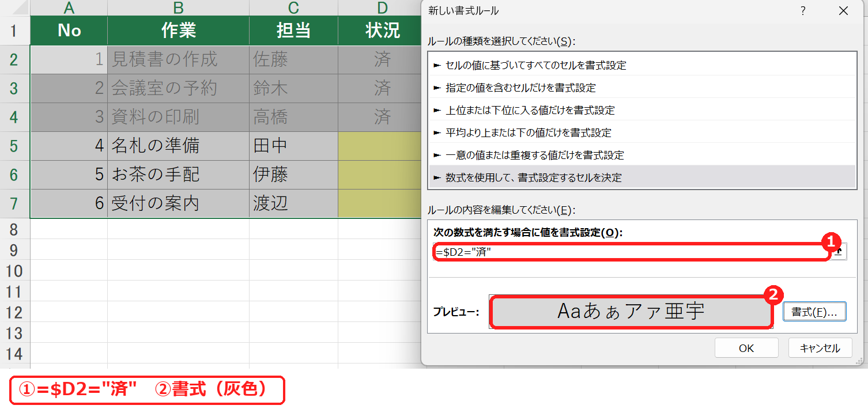
Task: Click the 済 cell in 高橋 row
Action: [x=380, y=117]
